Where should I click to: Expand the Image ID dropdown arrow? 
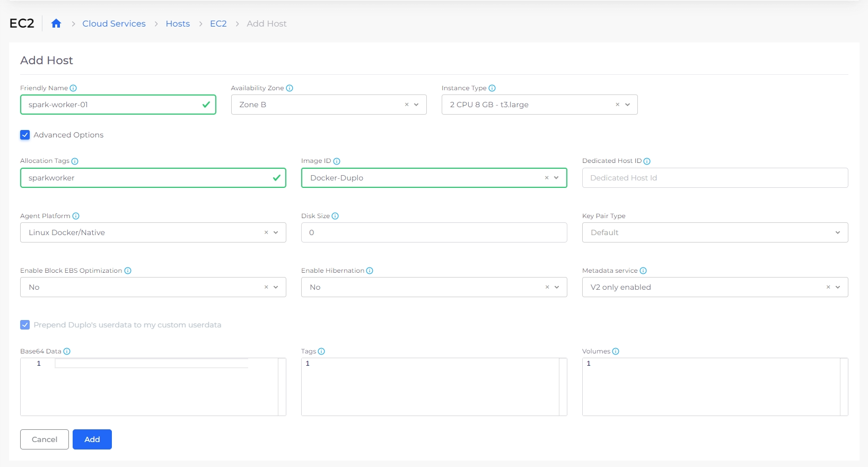[x=556, y=178]
